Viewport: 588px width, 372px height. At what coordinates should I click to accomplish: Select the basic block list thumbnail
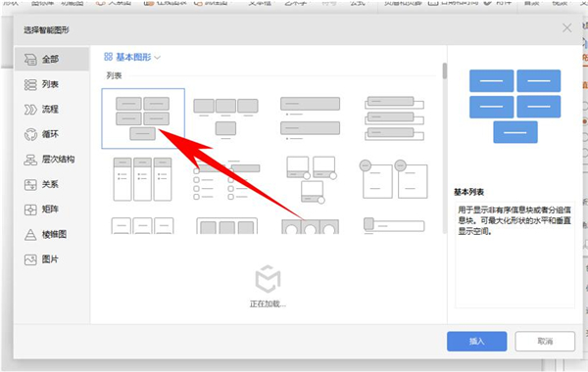pos(143,118)
